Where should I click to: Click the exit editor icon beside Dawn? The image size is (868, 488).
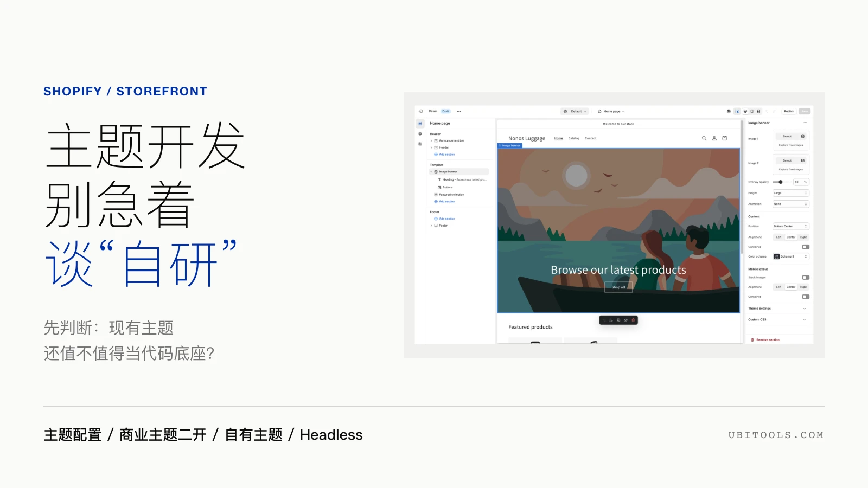tap(420, 111)
